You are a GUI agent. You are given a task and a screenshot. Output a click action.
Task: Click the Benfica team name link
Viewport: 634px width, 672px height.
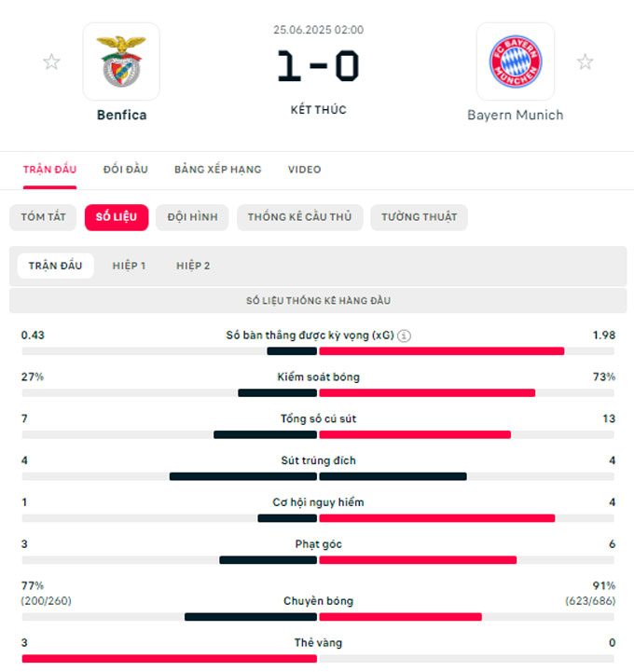(x=122, y=115)
